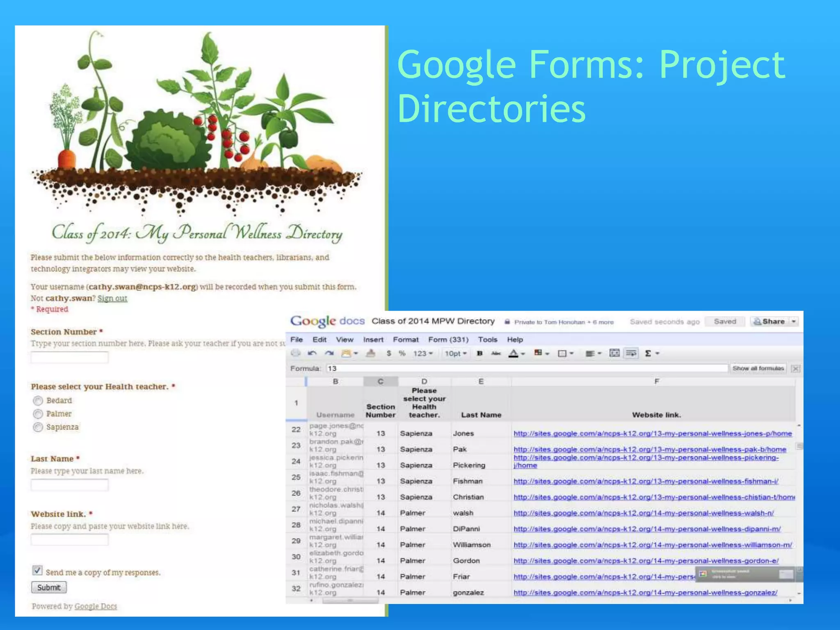Image resolution: width=840 pixels, height=630 pixels.
Task: Click the Website link input field
Action: tap(70, 540)
